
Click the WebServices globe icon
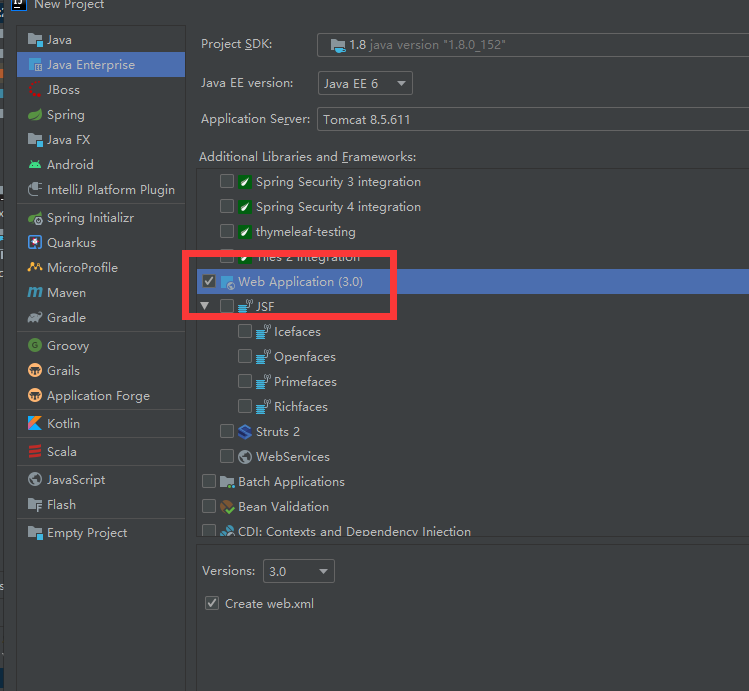tap(245, 457)
